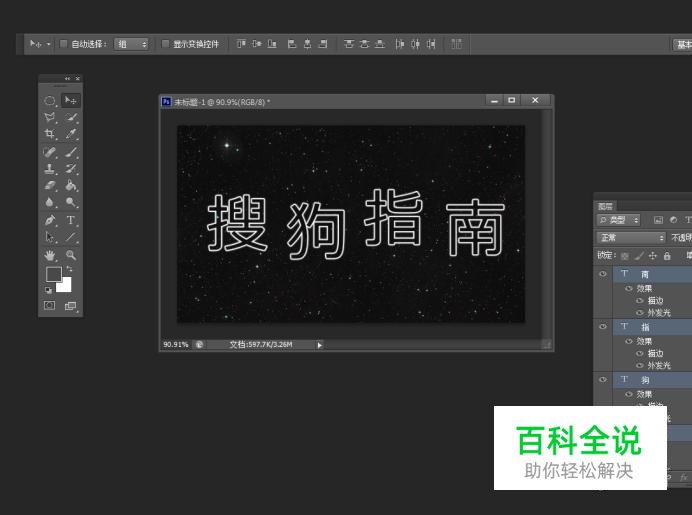Align right edges of layers
The height and width of the screenshot is (515, 692).
coord(323,44)
